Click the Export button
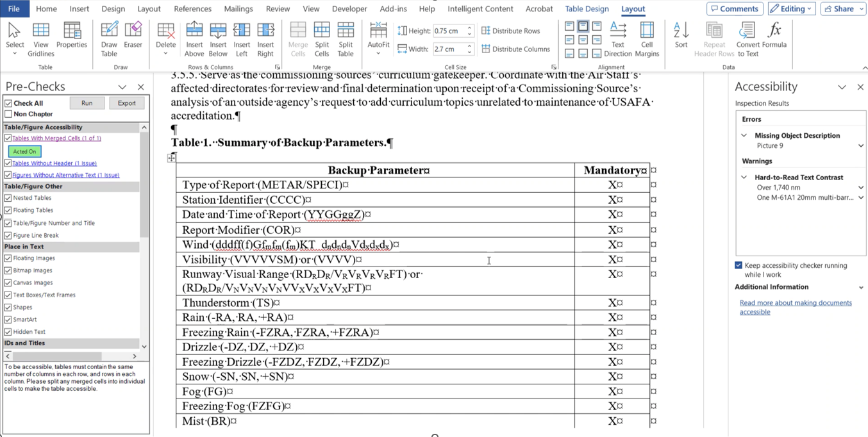Screen dimensions: 868x437 126,103
